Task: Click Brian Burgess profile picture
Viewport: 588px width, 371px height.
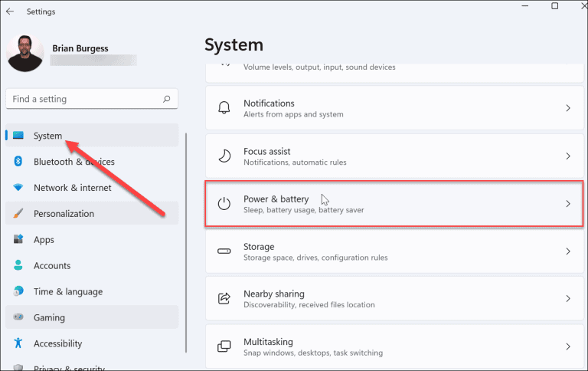Action: (x=25, y=53)
